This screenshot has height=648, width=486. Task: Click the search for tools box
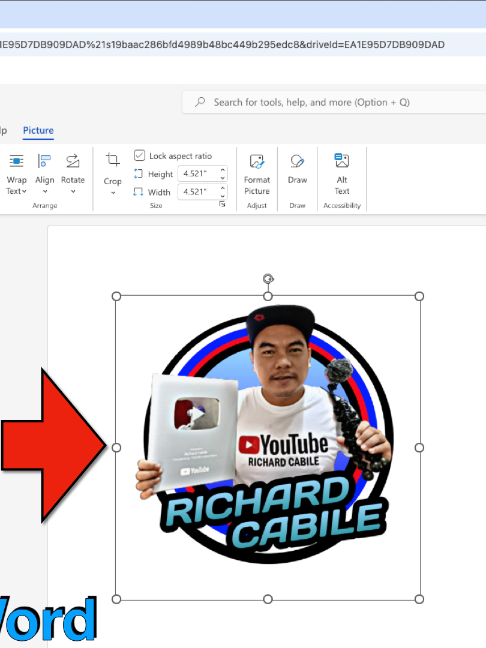(x=334, y=102)
